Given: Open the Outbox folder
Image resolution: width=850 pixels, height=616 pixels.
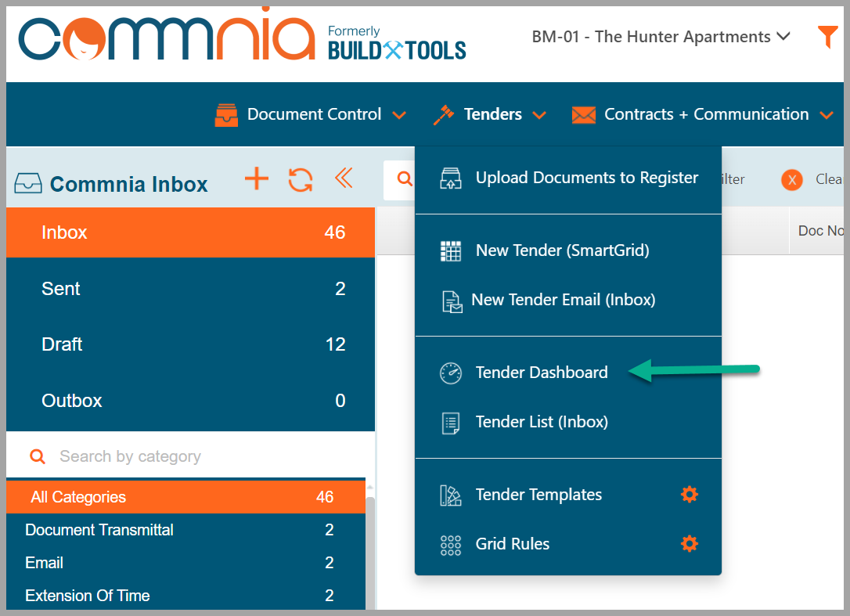Looking at the screenshot, I should 191,401.
